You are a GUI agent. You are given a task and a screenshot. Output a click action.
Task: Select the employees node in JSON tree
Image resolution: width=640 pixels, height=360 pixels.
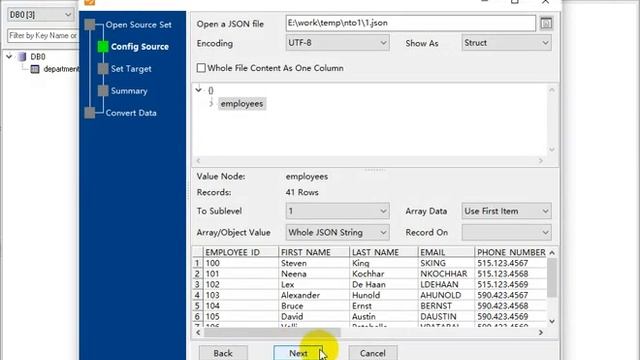(x=242, y=104)
